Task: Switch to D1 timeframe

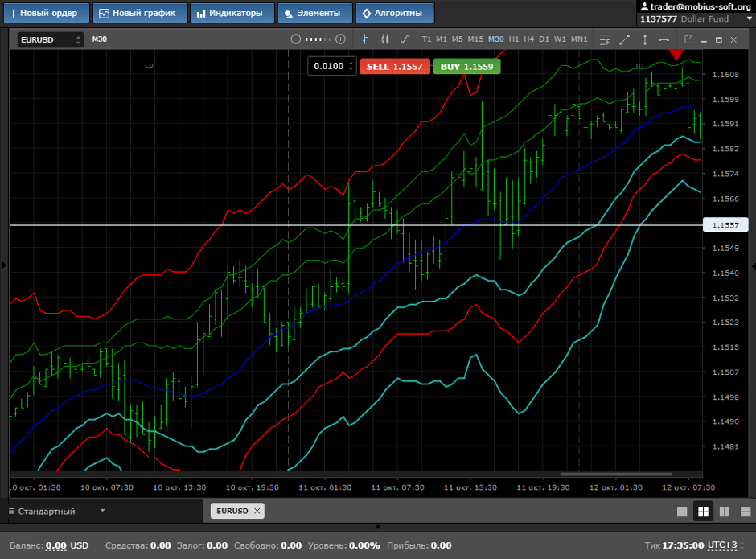Action: tap(544, 39)
